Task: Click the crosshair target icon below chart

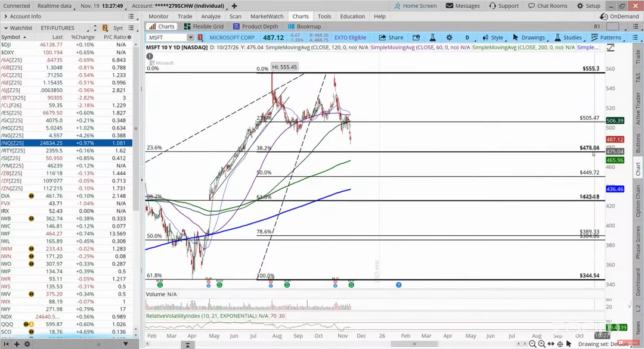Action: point(560,344)
